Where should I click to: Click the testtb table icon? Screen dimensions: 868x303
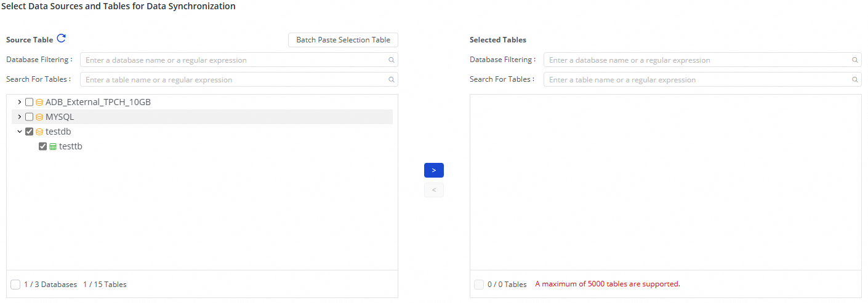coord(53,147)
